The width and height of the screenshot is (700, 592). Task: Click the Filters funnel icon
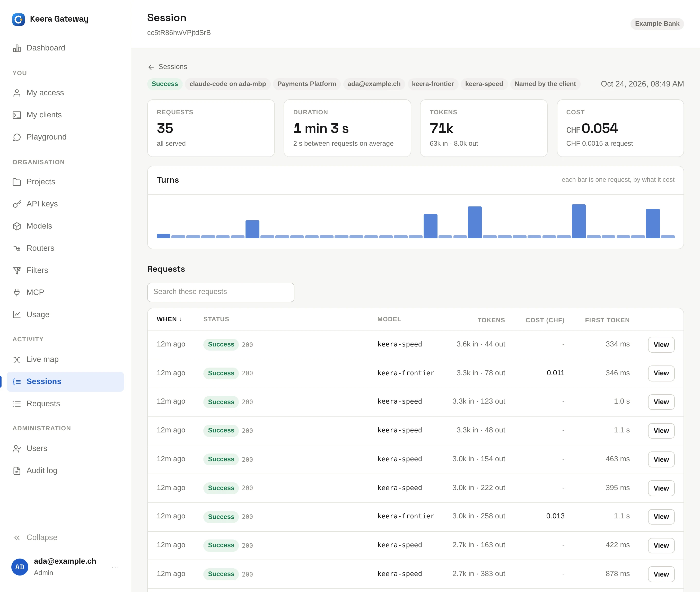coord(17,271)
